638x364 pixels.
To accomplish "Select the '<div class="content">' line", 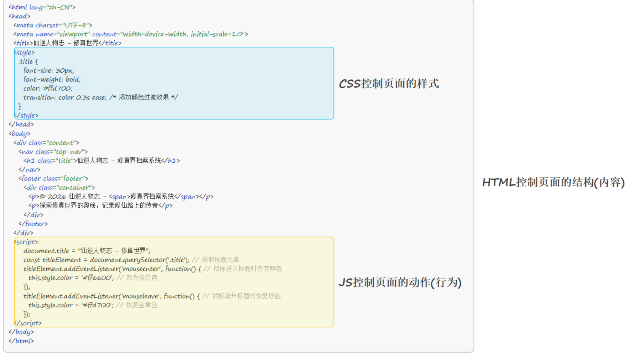I will [x=46, y=142].
